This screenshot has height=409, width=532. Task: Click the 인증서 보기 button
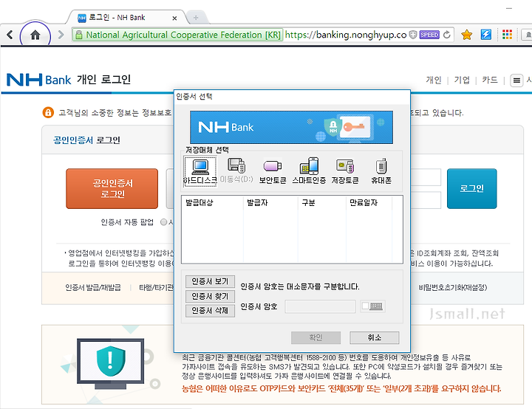point(210,281)
